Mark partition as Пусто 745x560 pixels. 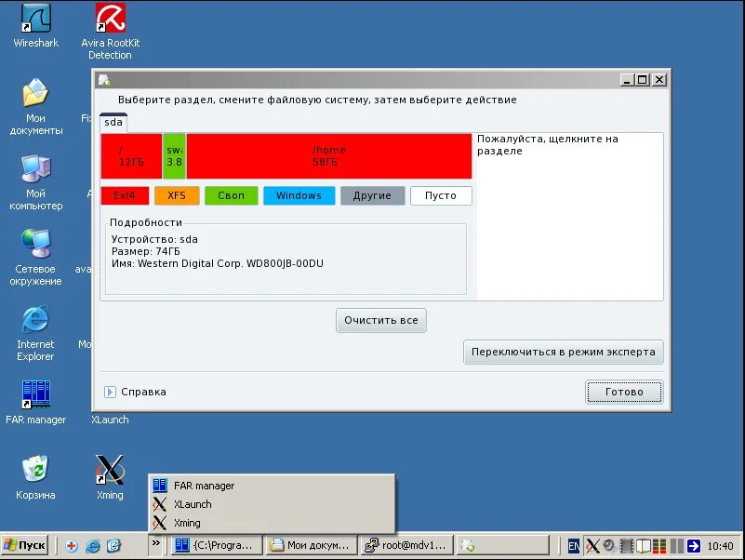tap(441, 195)
